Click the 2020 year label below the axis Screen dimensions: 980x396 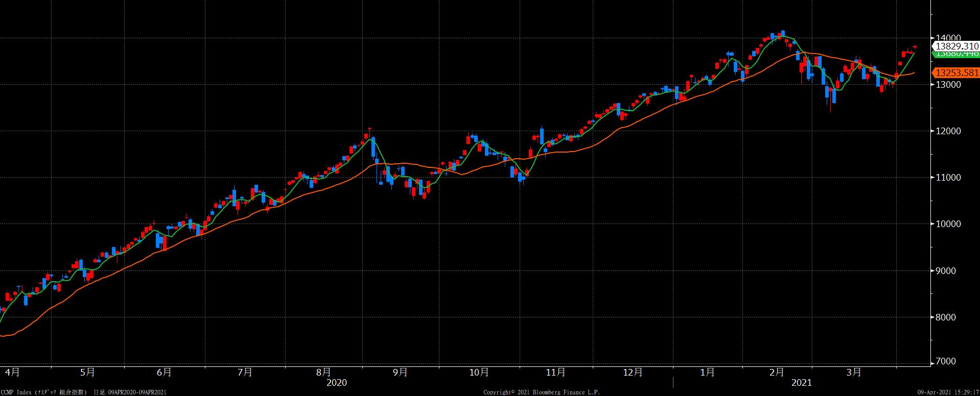pos(336,383)
